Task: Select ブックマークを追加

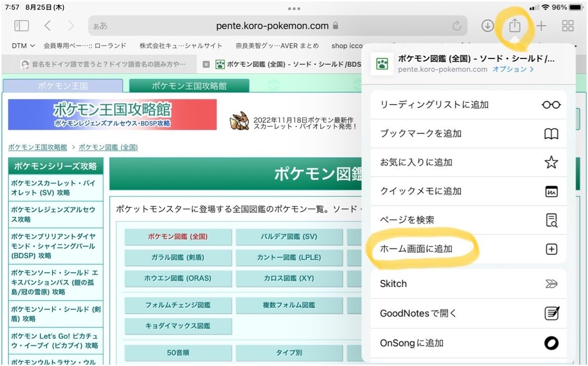Action: (x=468, y=134)
